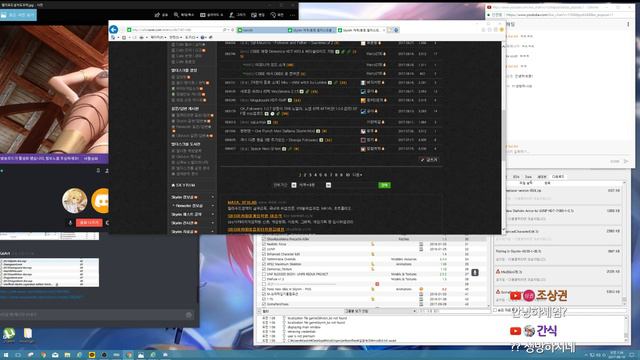Image resolution: width=640 pixels, height=360 pixels.
Task: Toggle Fores New Idles in Skyrim FNIS checkbox
Action: (264, 289)
